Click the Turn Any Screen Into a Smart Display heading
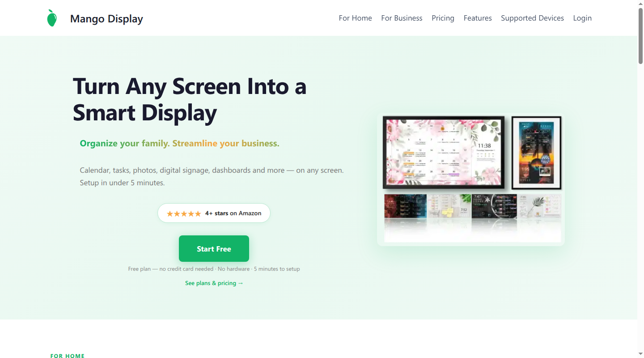The width and height of the screenshot is (644, 358). click(x=190, y=99)
